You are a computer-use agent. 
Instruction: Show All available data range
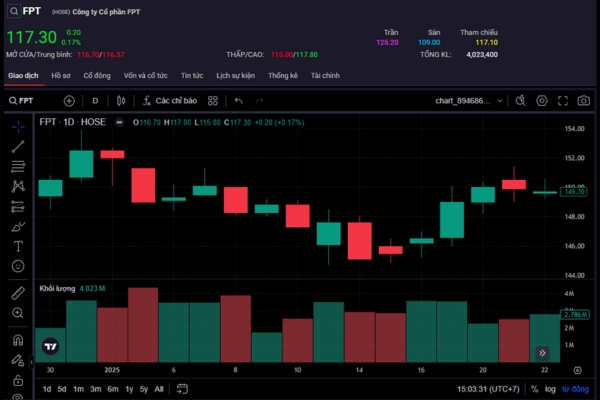[x=159, y=389]
